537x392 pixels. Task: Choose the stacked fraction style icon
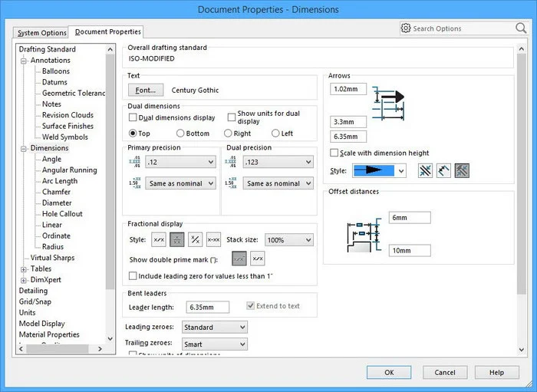176,239
